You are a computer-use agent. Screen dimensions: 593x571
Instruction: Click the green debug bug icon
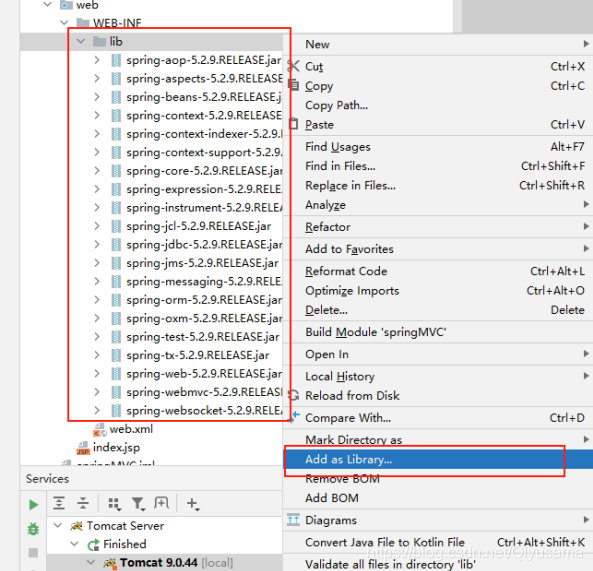[x=33, y=529]
